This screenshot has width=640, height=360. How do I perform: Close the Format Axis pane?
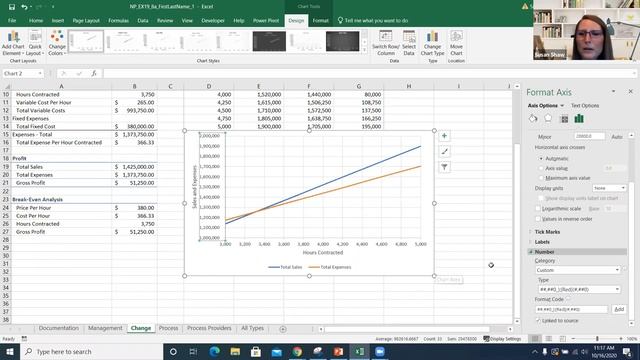pyautogui.click(x=631, y=92)
